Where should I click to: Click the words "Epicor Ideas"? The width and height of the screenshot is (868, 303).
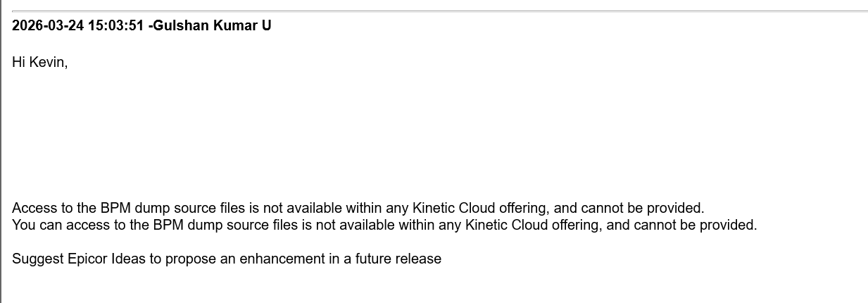107,259
